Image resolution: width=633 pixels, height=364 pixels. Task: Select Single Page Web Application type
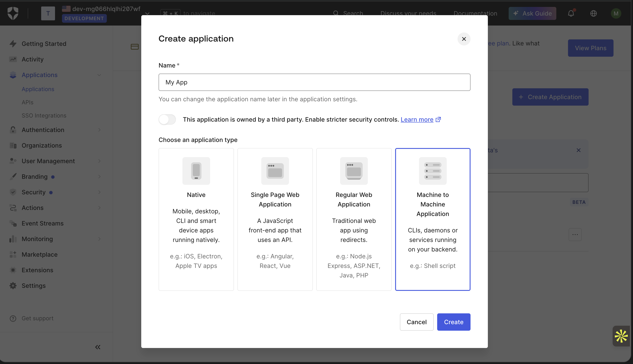pos(275,219)
